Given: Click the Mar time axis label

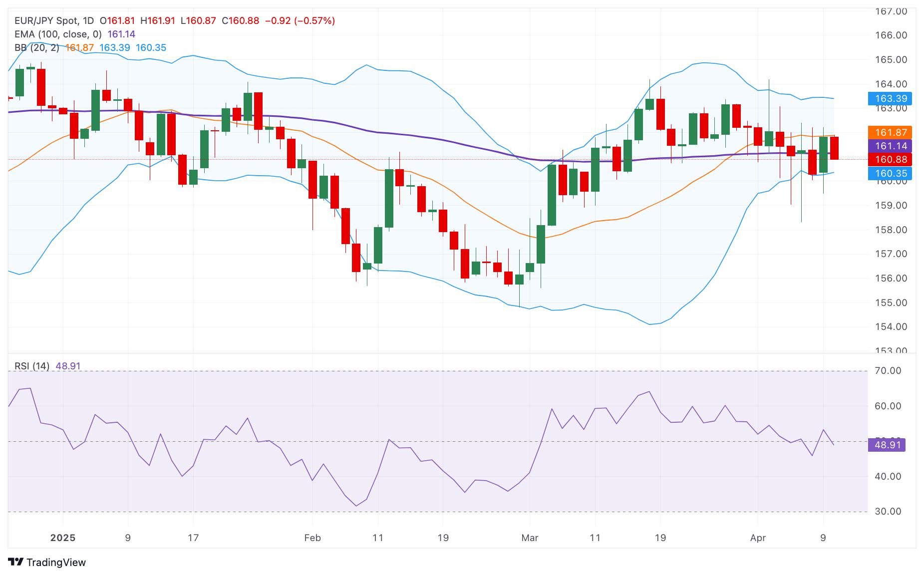Looking at the screenshot, I should tap(530, 538).
